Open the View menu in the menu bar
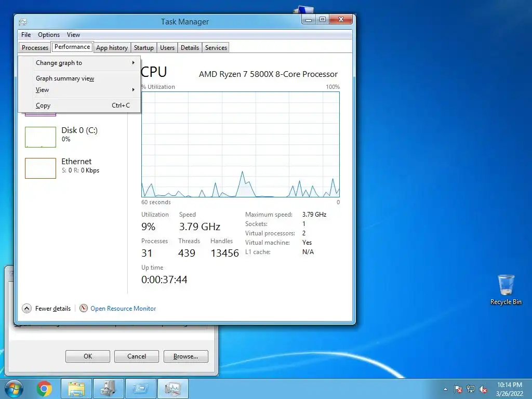532x399 pixels. [73, 35]
